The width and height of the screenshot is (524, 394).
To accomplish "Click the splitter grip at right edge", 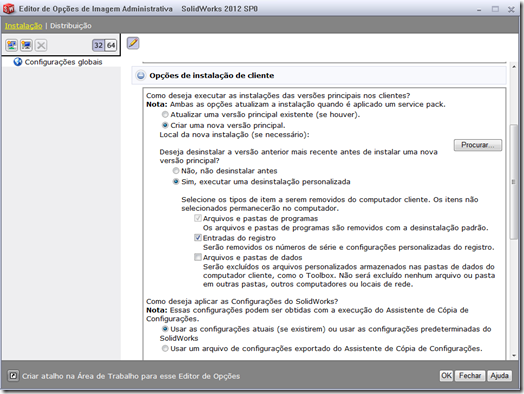I will [513, 182].
